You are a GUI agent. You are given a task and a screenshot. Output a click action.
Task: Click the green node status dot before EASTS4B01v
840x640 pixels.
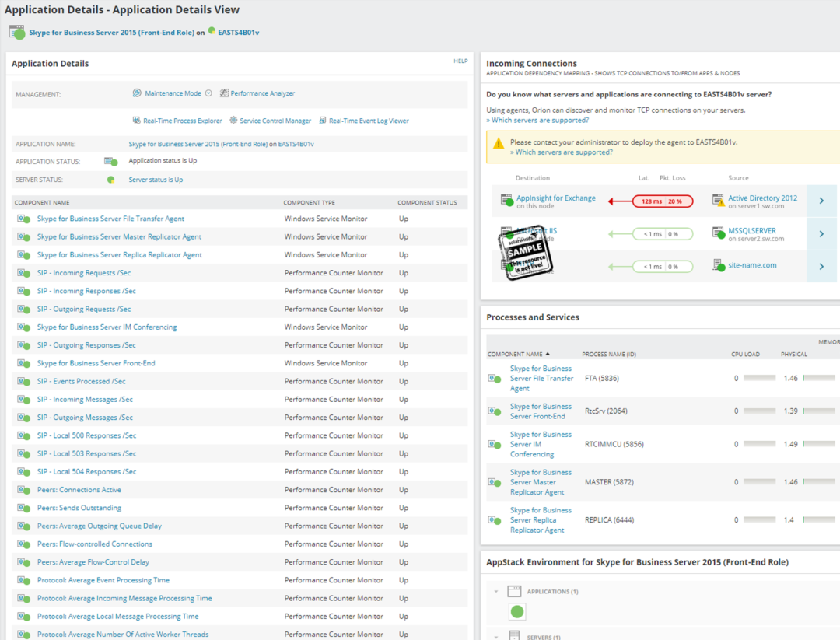(212, 31)
